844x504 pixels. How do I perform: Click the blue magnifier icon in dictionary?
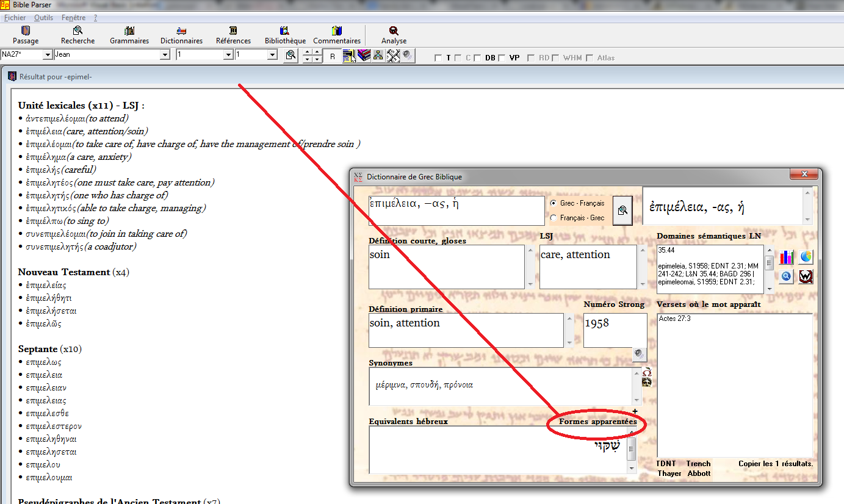tap(787, 276)
